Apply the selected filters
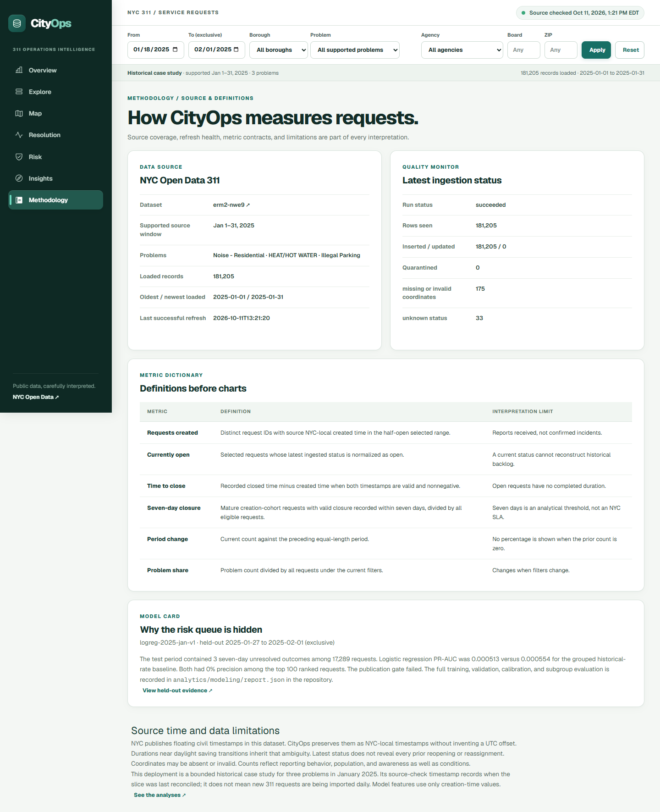Viewport: 660px width, 812px height. 596,50
